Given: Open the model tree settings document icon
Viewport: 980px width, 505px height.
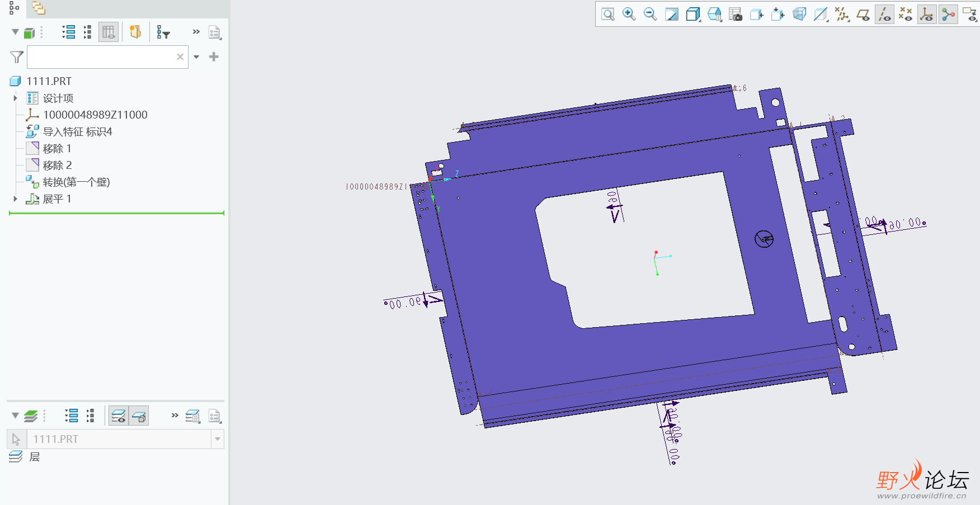Looking at the screenshot, I should tap(214, 32).
